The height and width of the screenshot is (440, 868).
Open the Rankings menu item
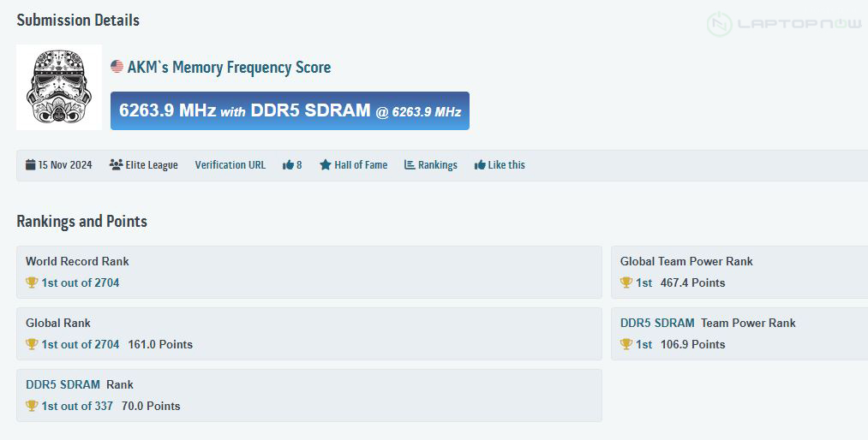pyautogui.click(x=437, y=165)
